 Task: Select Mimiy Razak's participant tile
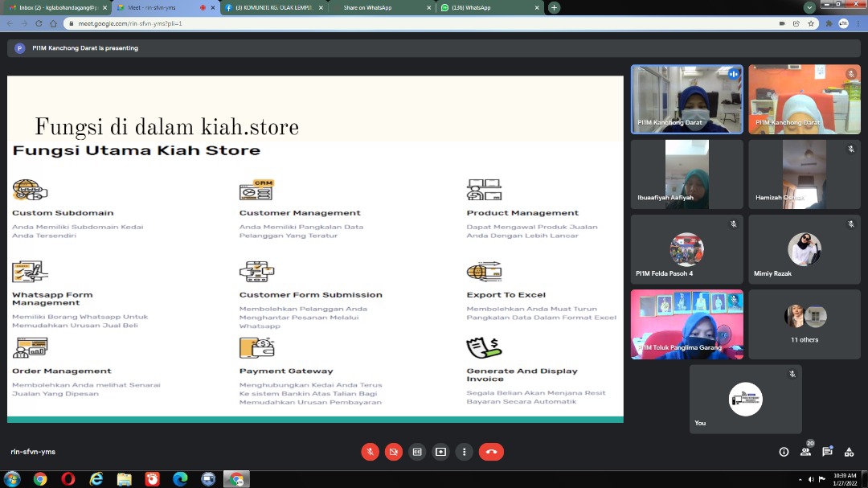click(x=805, y=249)
